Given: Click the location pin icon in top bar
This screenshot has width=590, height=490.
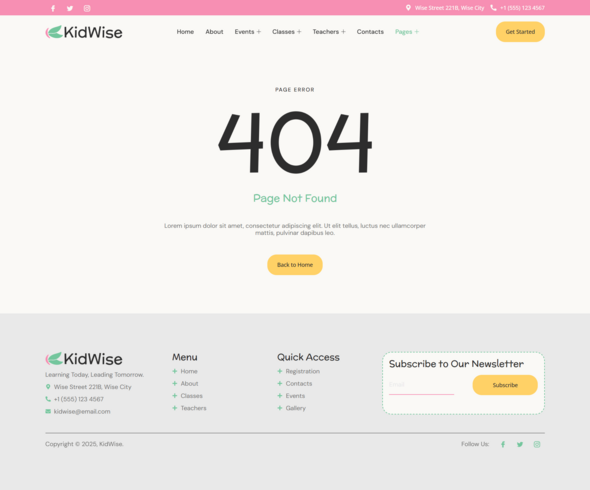Looking at the screenshot, I should coord(408,8).
